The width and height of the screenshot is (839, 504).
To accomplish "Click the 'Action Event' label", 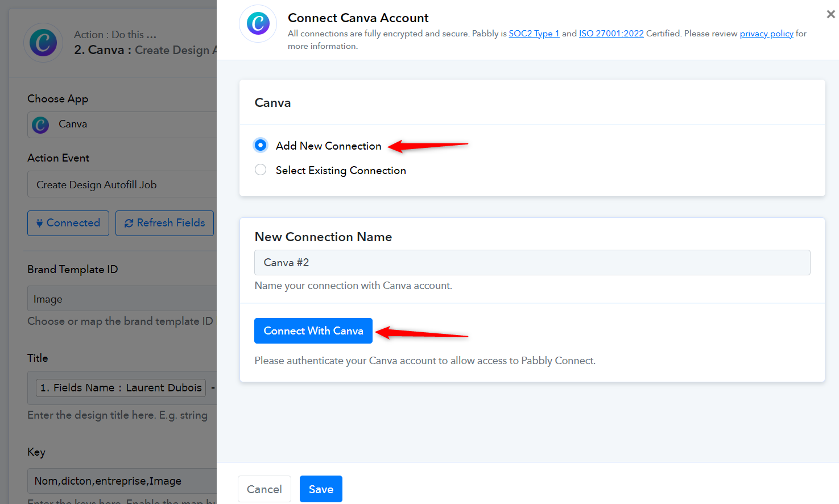I will pos(58,158).
